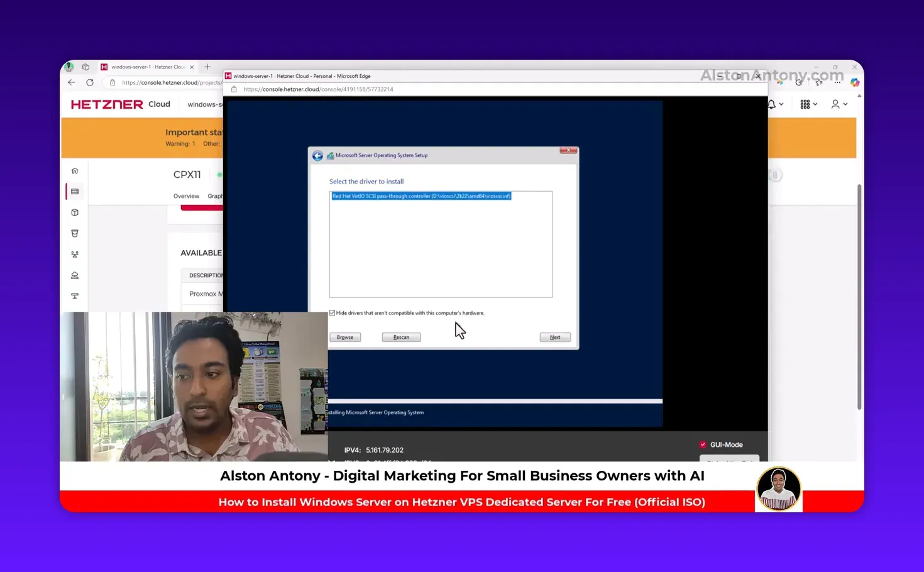The image size is (924, 572).
Task: Open the user account dropdown
Action: tap(839, 104)
